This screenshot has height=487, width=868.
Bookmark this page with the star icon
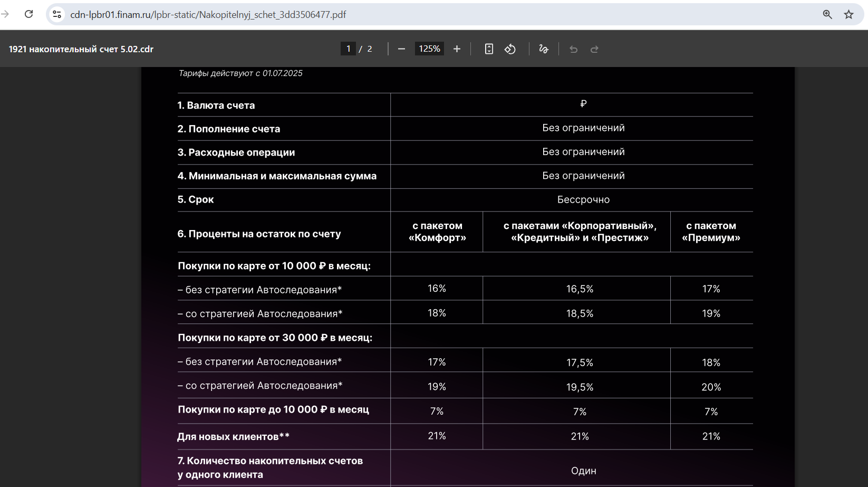click(848, 14)
